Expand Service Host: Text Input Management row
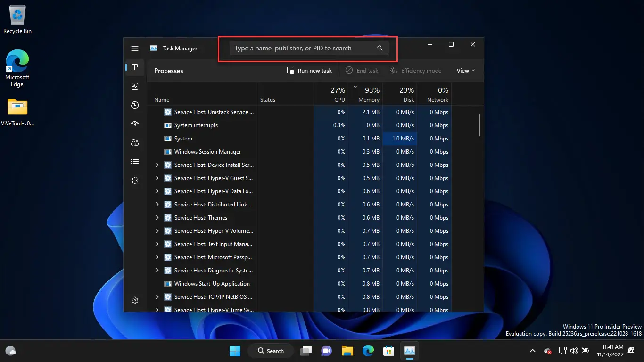644x362 pixels. (157, 244)
